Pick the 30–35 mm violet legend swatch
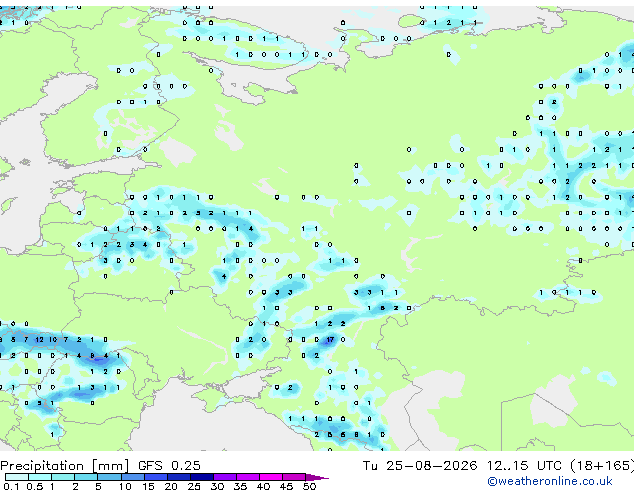The image size is (634, 490). click(x=224, y=477)
